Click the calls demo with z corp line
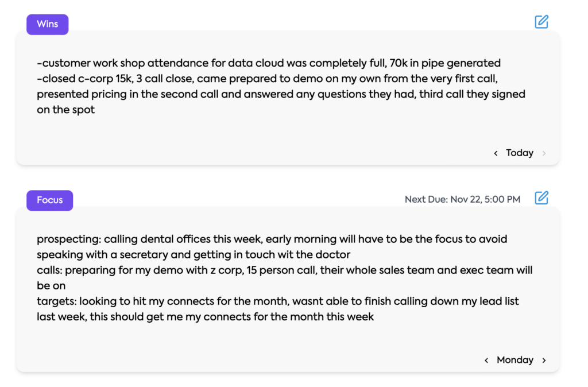588x387 pixels. click(x=285, y=270)
